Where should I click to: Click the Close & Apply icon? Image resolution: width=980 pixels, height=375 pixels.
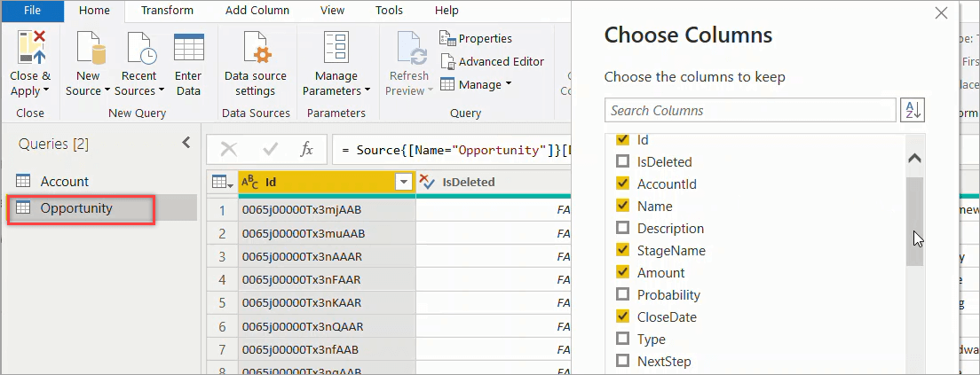[x=30, y=48]
